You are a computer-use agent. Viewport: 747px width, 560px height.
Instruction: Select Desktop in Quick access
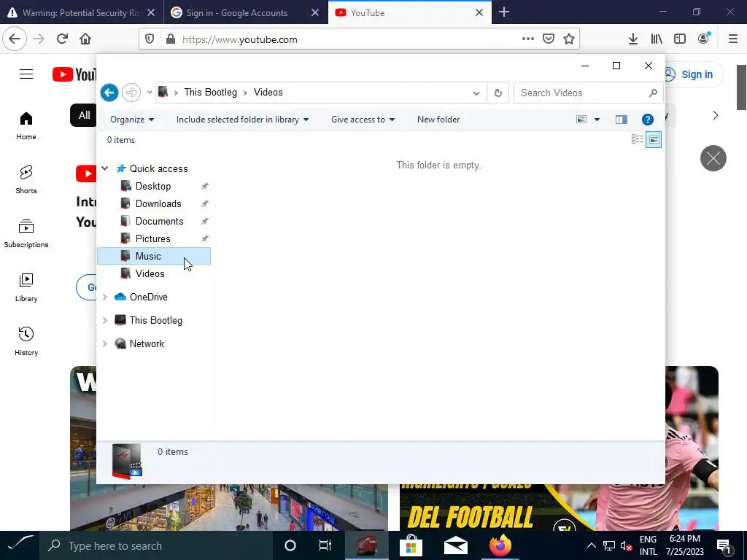(153, 186)
